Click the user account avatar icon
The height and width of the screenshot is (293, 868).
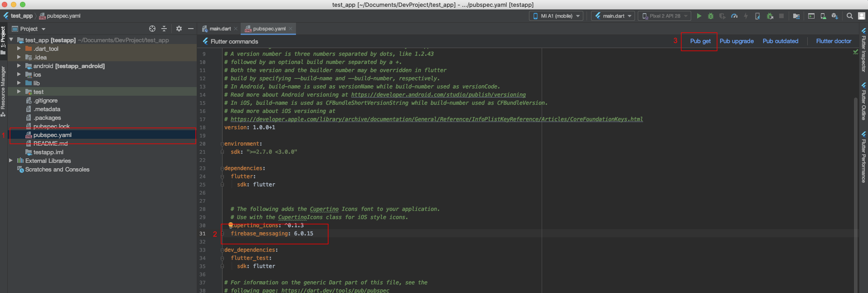(x=862, y=16)
